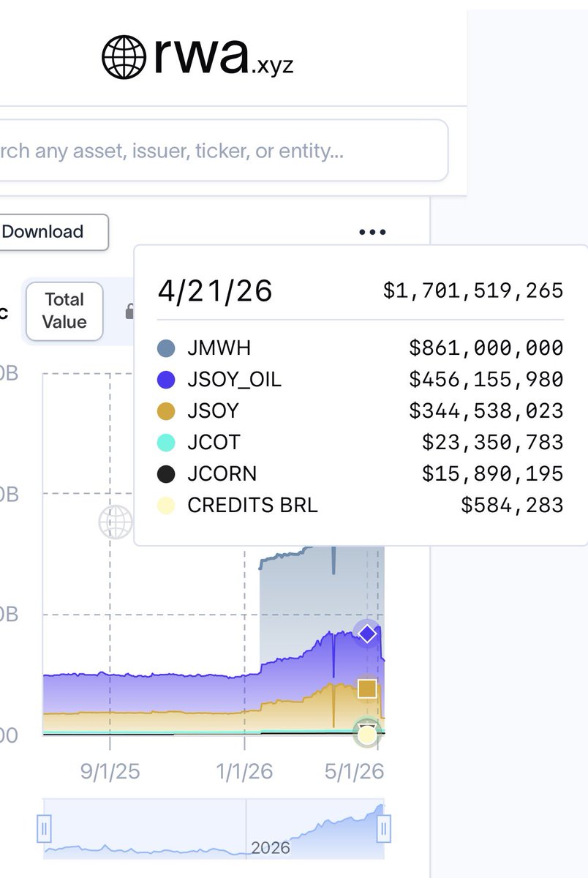The image size is (588, 878).
Task: Click the JCOT legend color dot
Action: [x=167, y=442]
